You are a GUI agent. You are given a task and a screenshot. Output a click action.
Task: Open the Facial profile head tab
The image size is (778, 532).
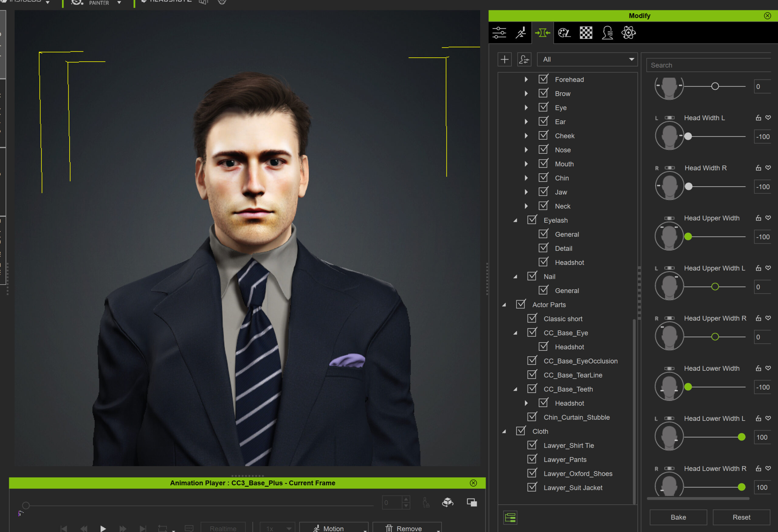tap(607, 33)
